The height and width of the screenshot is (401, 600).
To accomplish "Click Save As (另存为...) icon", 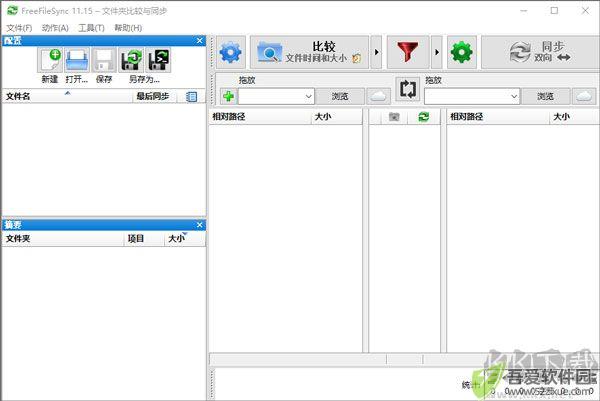I will tap(131, 60).
